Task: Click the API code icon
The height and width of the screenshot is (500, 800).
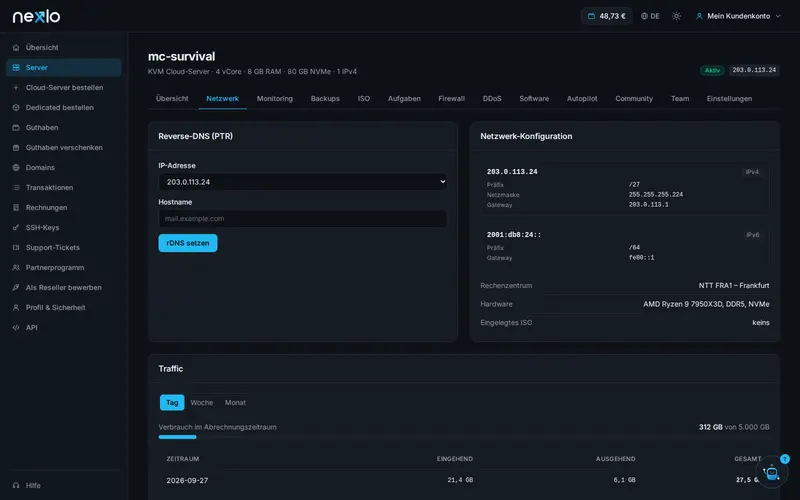Action: 16,328
